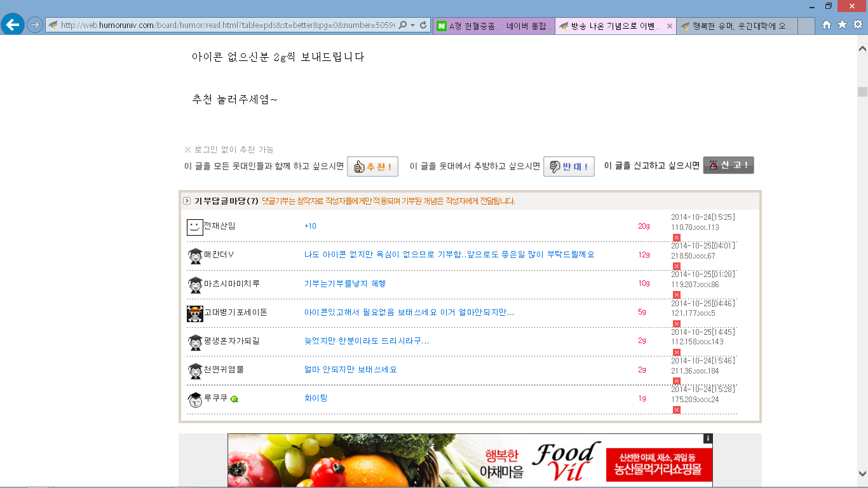The image size is (868, 488).
Task: Click 천연귀염물 user avatar icon
Action: point(195,370)
